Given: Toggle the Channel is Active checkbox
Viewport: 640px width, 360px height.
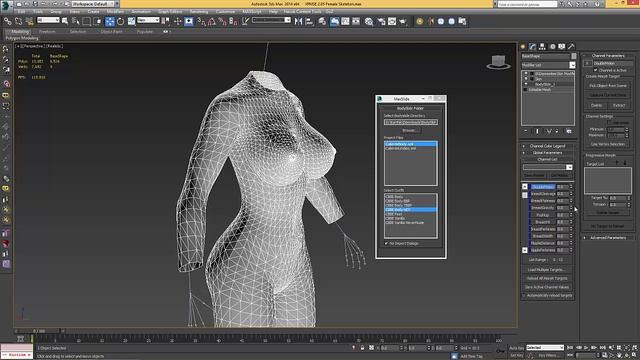Looking at the screenshot, I should [596, 70].
